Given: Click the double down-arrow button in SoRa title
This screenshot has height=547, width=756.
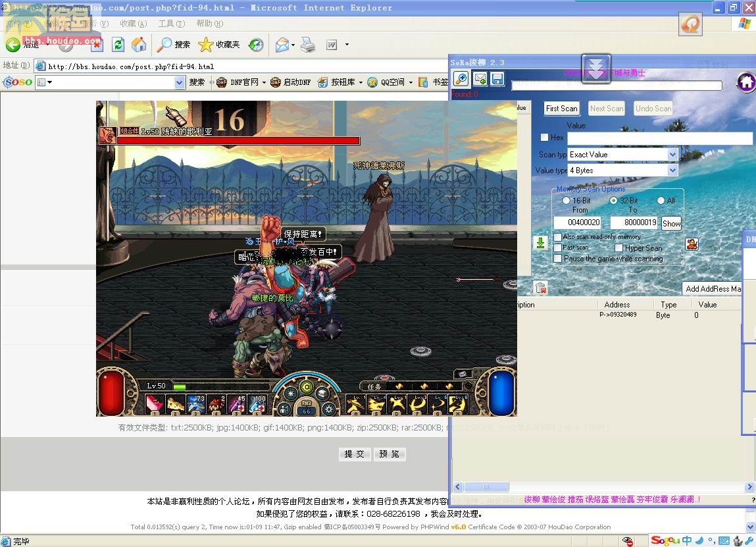Looking at the screenshot, I should (596, 68).
